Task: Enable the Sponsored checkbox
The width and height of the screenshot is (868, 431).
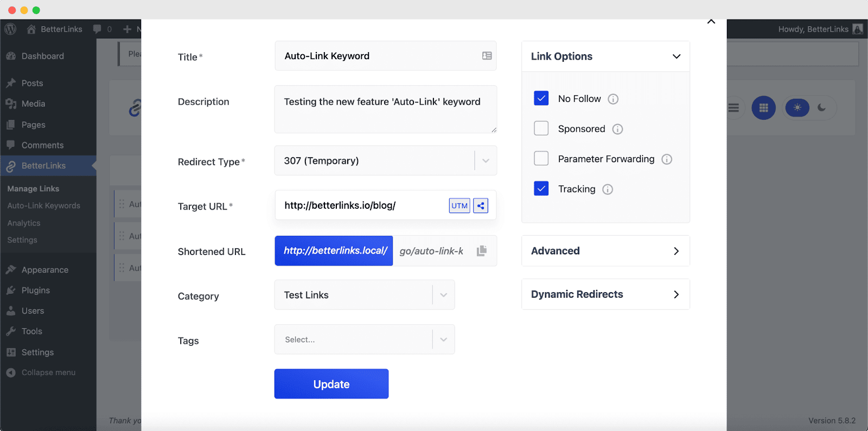Action: [541, 128]
